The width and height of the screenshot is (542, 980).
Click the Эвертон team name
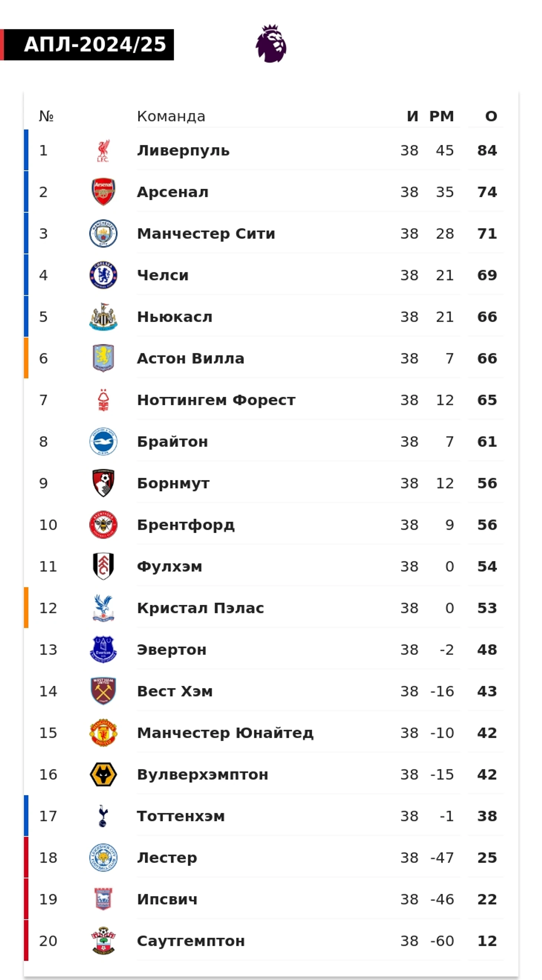tap(172, 650)
